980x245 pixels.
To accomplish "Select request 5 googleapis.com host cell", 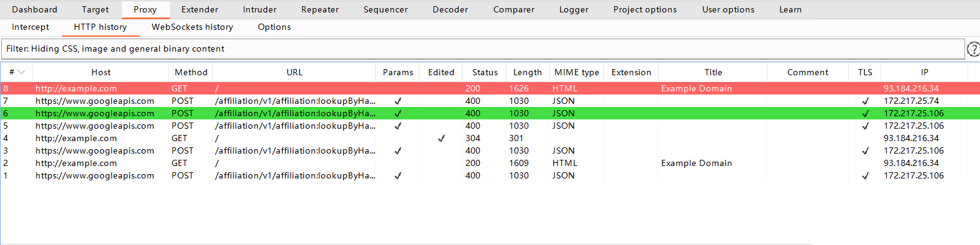I will click(94, 126).
